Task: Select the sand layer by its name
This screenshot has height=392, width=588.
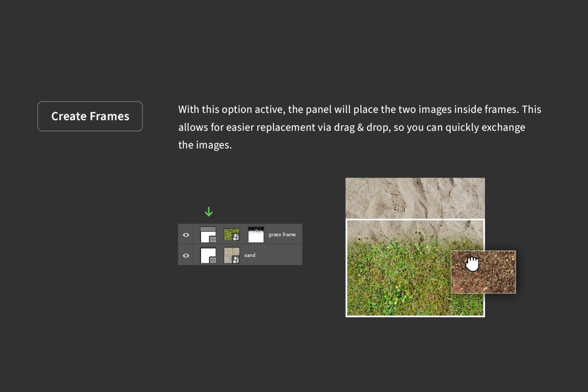Action: pos(250,255)
